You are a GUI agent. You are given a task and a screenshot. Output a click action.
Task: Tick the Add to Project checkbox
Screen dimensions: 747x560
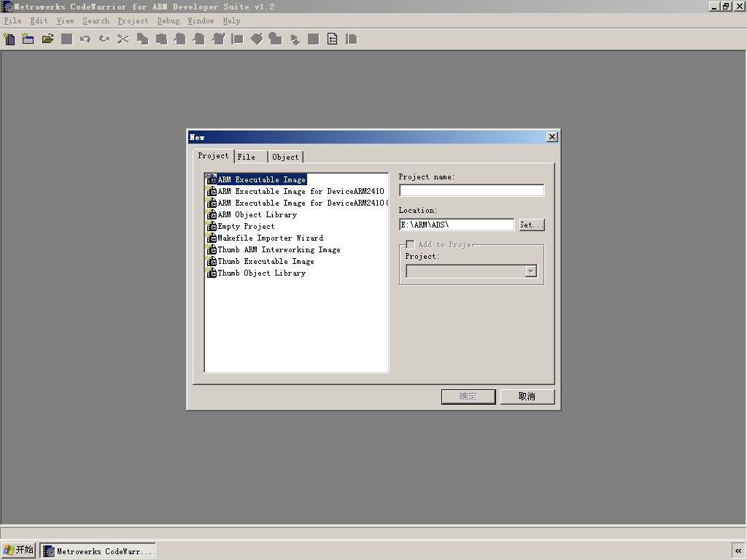[410, 245]
